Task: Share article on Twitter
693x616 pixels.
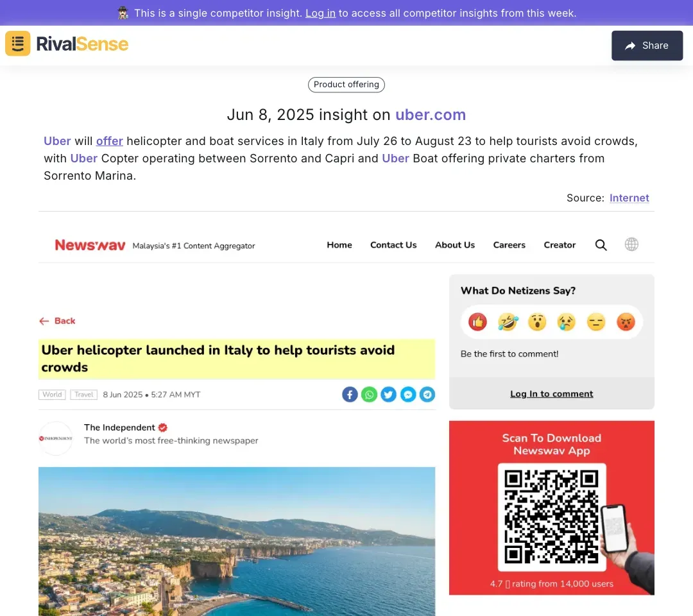Action: (x=388, y=394)
